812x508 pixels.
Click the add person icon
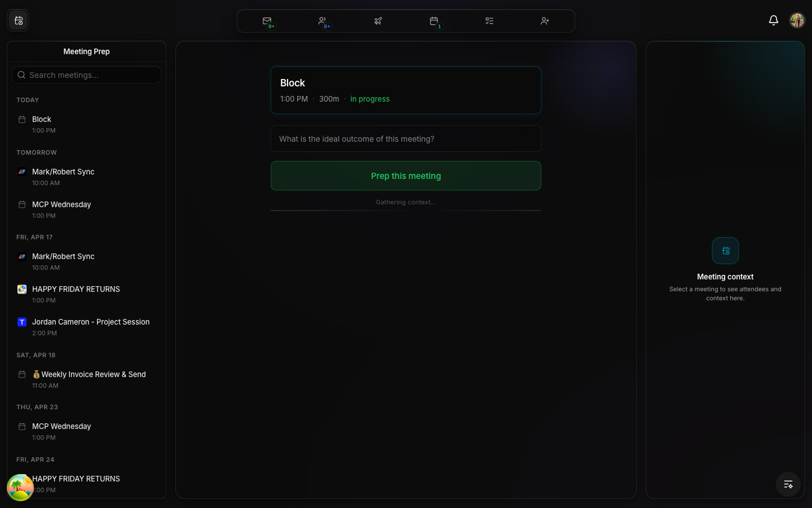545,20
